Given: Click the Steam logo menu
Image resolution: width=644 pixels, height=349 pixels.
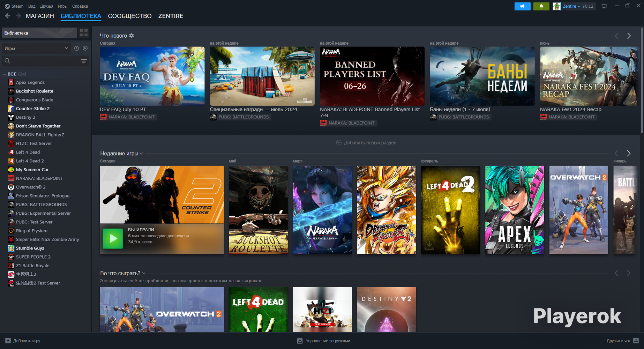Looking at the screenshot, I should [14, 6].
